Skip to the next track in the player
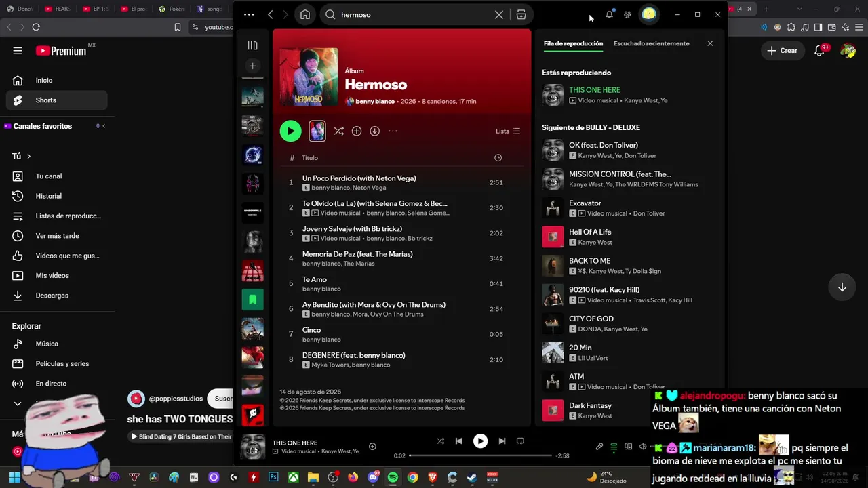Image resolution: width=868 pixels, height=488 pixels. click(502, 441)
